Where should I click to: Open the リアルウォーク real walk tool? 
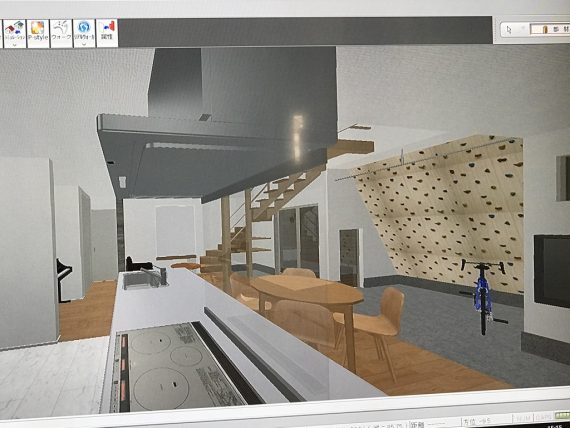84,31
